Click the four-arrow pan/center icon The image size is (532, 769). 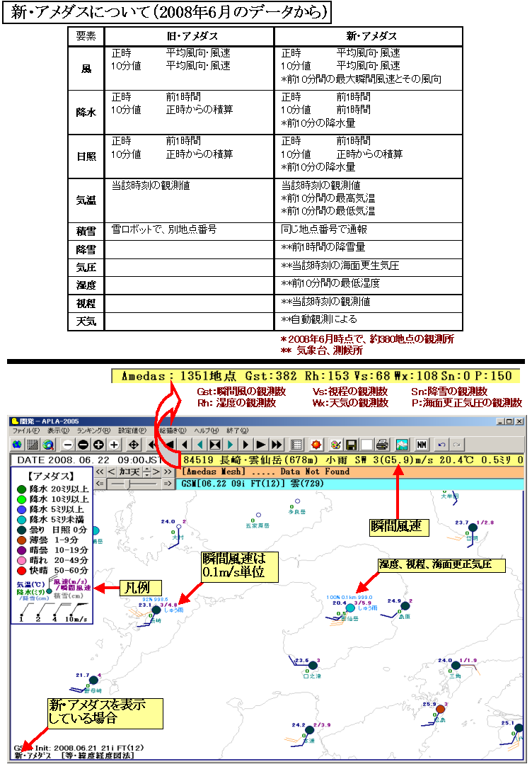133,444
